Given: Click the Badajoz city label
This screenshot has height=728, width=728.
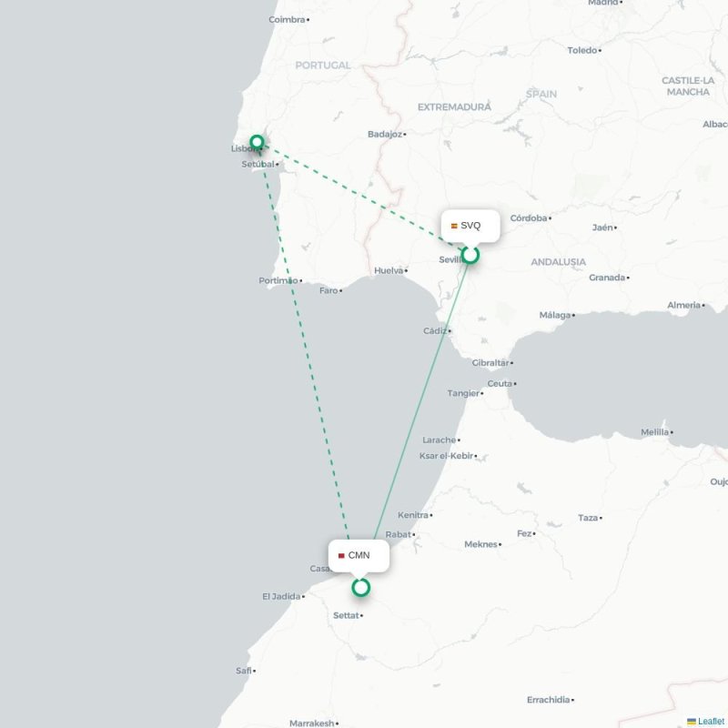Looking at the screenshot, I should point(387,134).
